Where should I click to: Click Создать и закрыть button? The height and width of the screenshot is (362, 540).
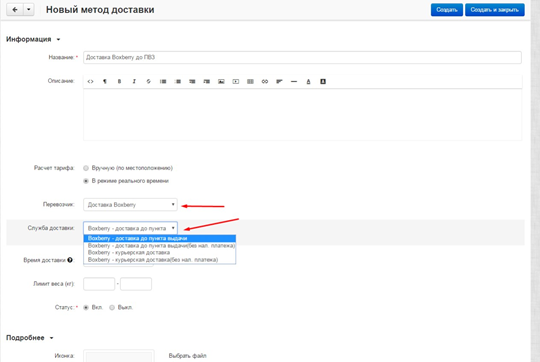tap(495, 10)
